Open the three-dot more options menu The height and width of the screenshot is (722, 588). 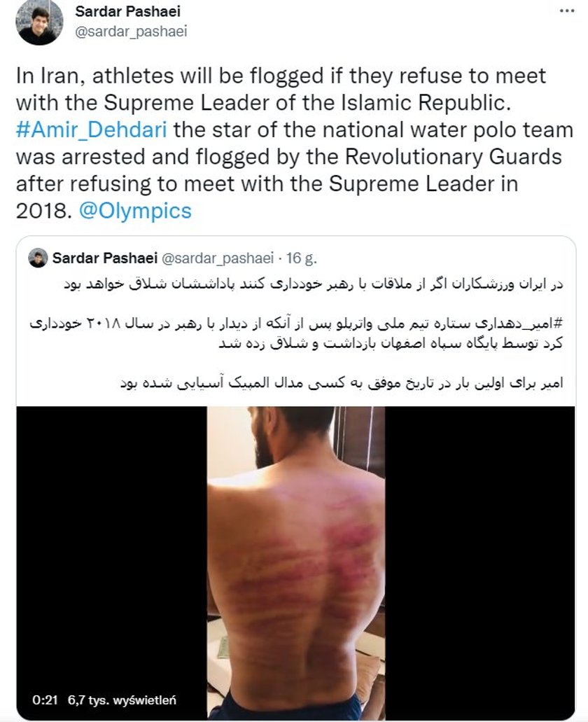[x=567, y=11]
